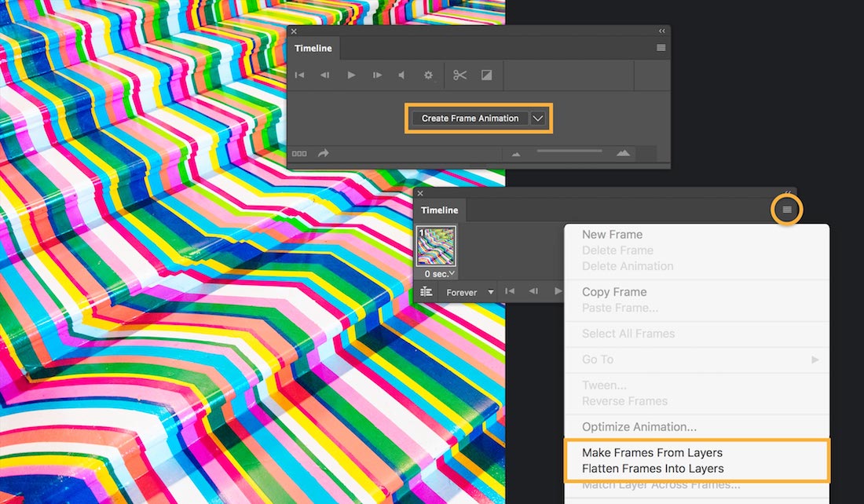
Task: Click the render video arrow icon
Action: (x=324, y=153)
